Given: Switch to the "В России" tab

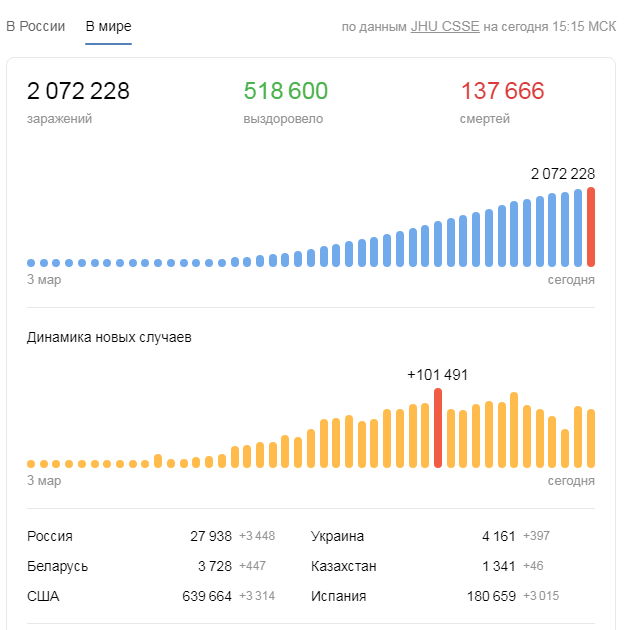Looking at the screenshot, I should [x=36, y=26].
